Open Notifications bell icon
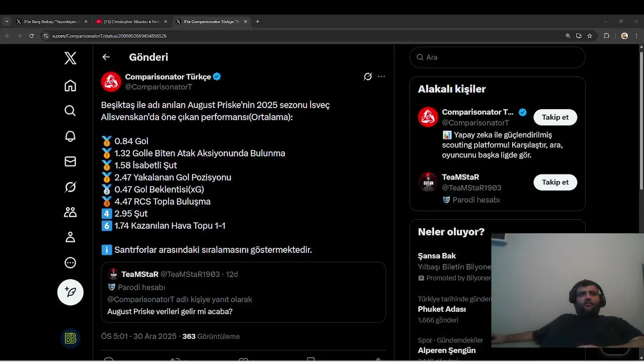The width and height of the screenshot is (644, 362). coord(70,136)
